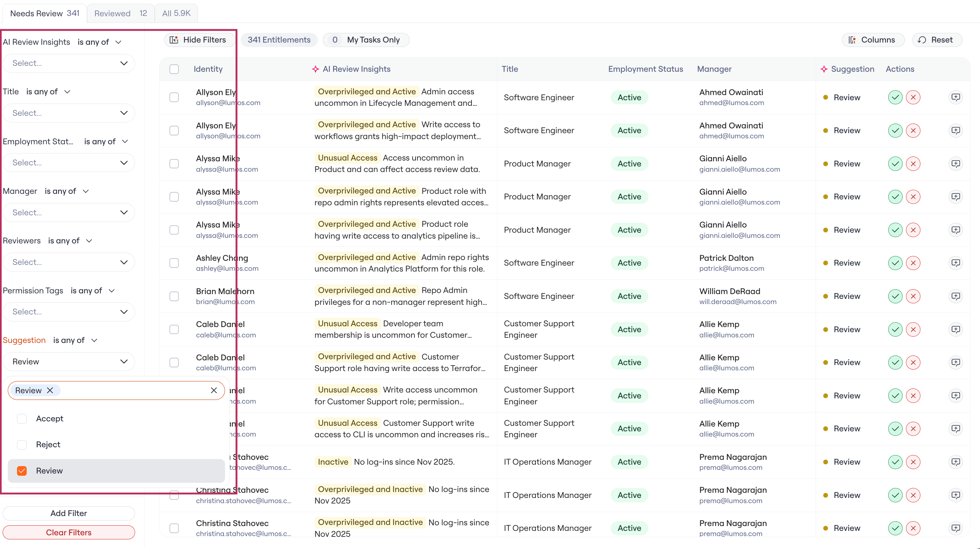Reset the table view
980x549 pixels.
pos(937,40)
